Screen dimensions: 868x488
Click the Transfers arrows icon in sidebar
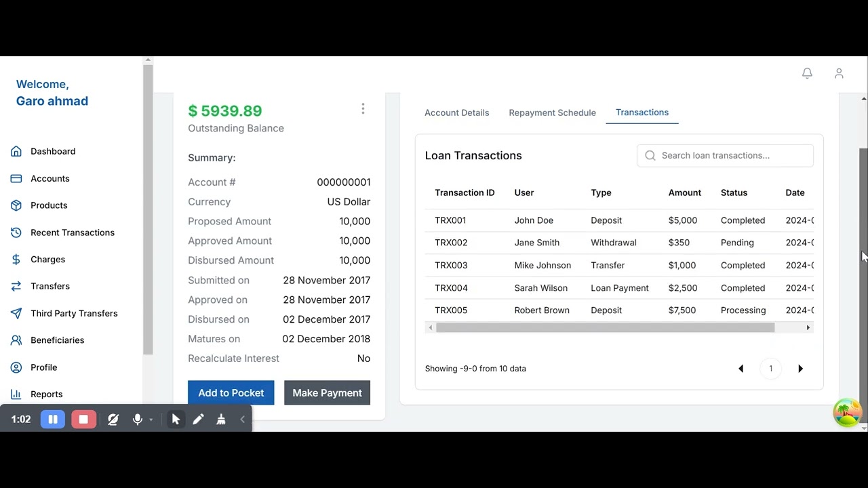coord(16,286)
